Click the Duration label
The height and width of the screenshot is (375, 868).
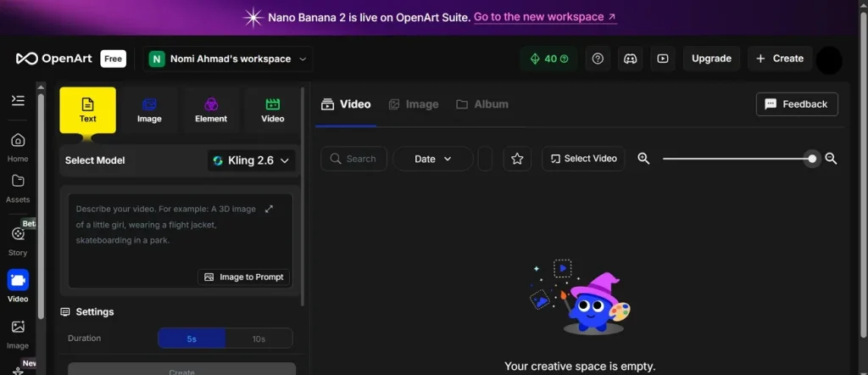[85, 338]
